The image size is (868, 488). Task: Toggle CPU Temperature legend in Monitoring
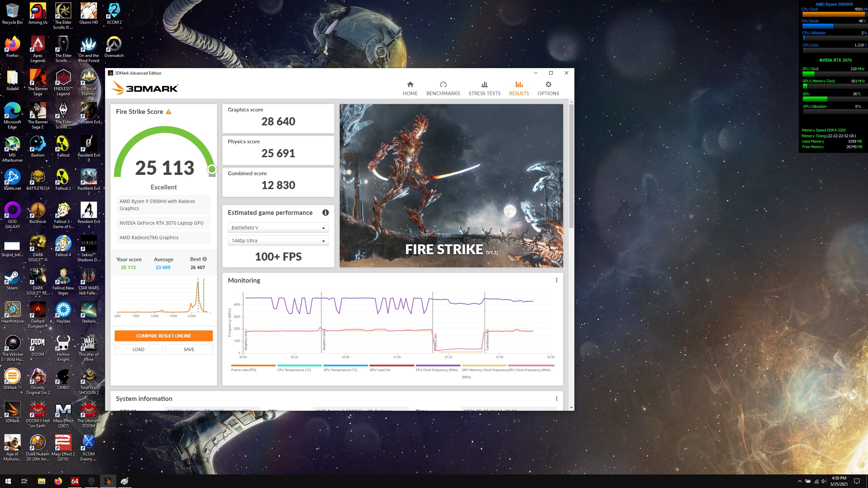[x=299, y=368]
